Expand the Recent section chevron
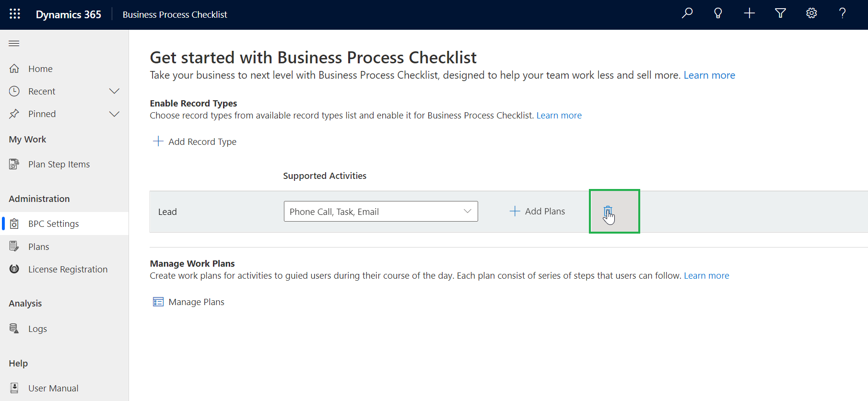868x401 pixels. pos(114,91)
